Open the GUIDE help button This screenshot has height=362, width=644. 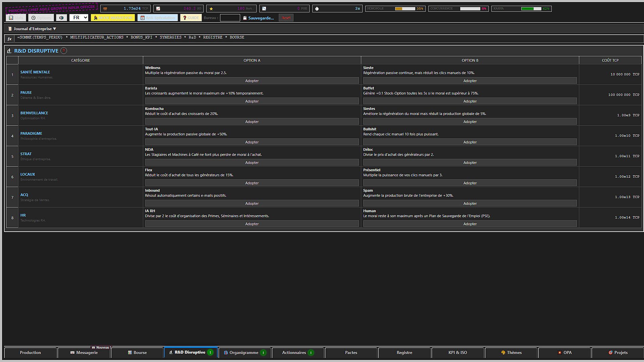click(x=191, y=18)
